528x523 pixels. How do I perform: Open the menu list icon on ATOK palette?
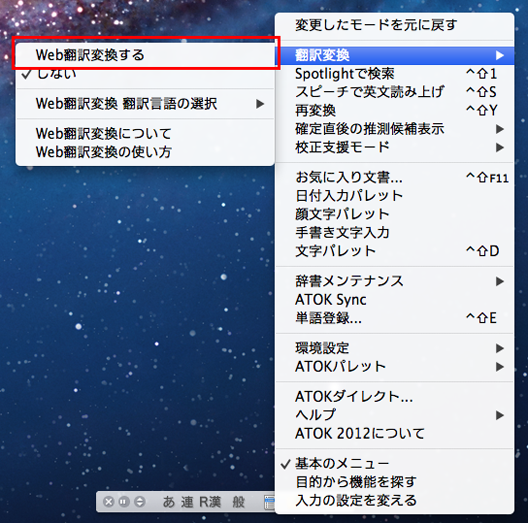pyautogui.click(x=269, y=502)
